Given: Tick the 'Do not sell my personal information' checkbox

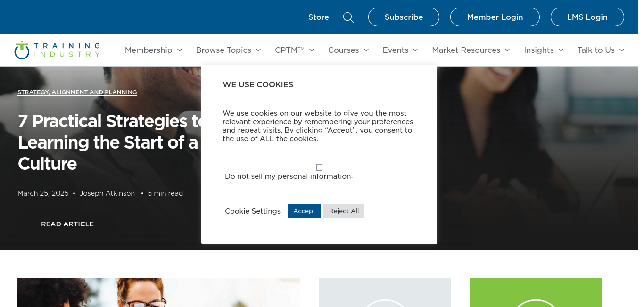Looking at the screenshot, I should click(x=319, y=167).
